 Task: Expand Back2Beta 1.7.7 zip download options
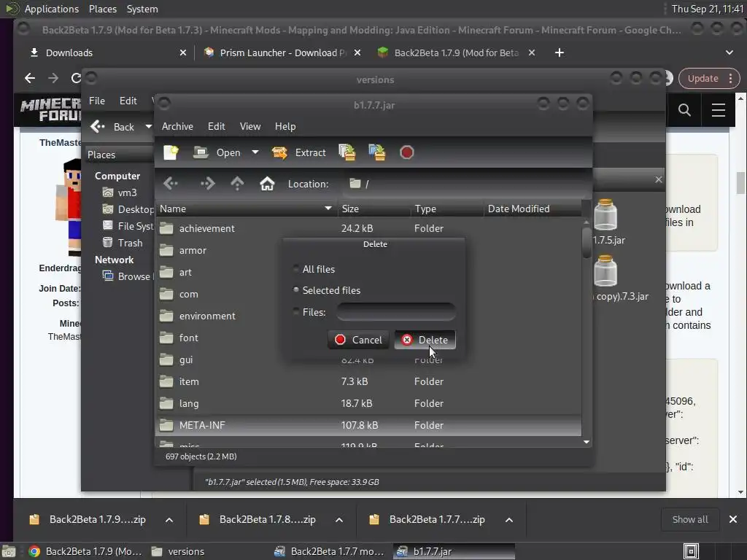point(508,519)
